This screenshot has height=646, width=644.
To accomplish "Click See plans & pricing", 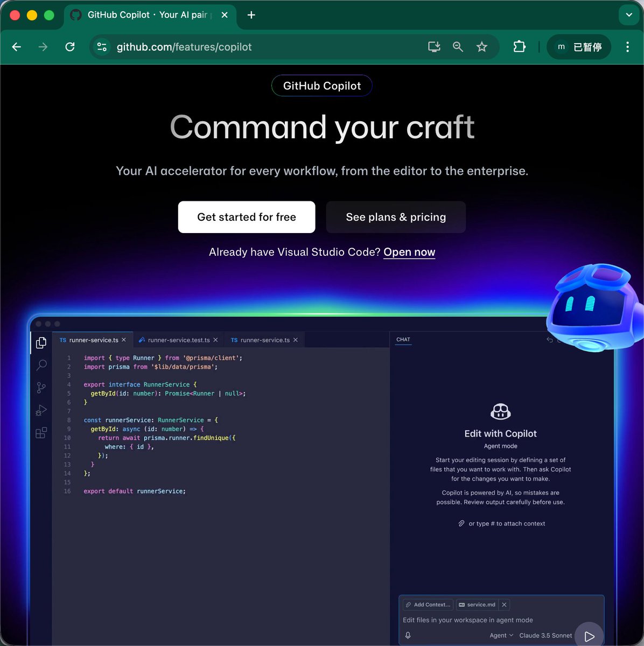I will [396, 217].
